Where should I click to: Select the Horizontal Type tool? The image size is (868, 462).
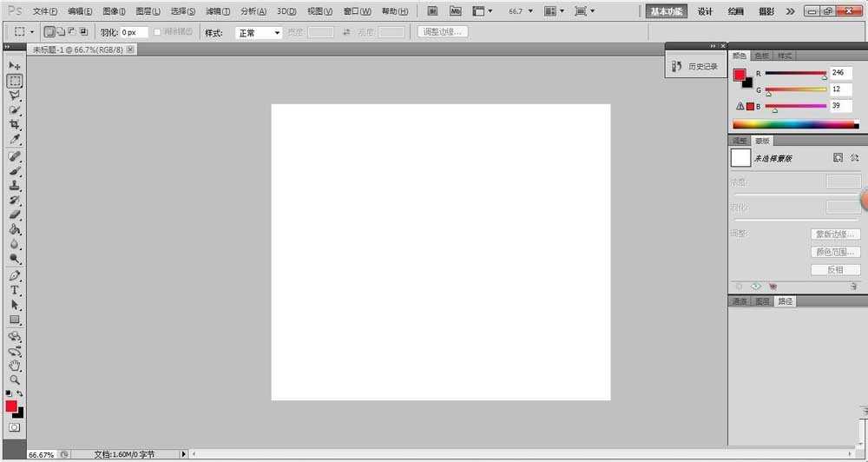tap(15, 290)
